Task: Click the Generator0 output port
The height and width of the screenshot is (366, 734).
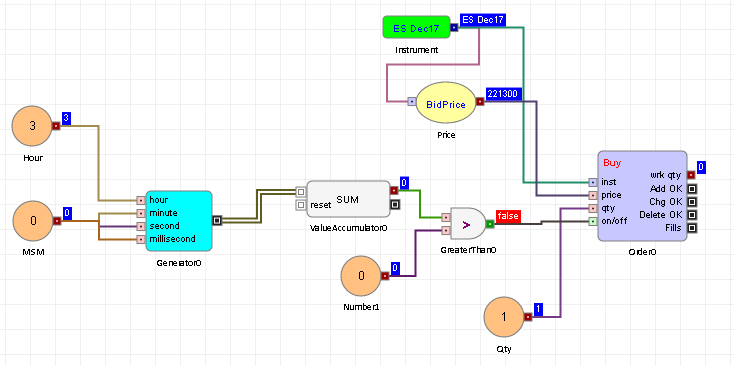Action: (217, 220)
